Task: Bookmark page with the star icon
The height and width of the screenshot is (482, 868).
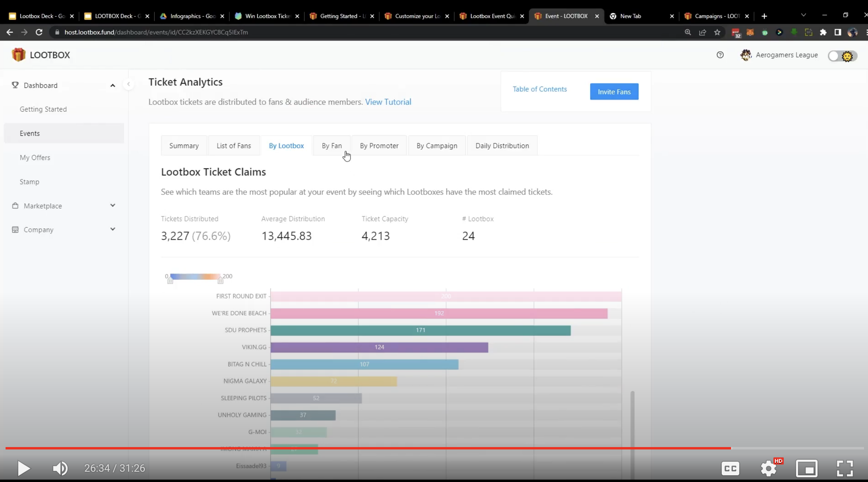Action: [717, 32]
